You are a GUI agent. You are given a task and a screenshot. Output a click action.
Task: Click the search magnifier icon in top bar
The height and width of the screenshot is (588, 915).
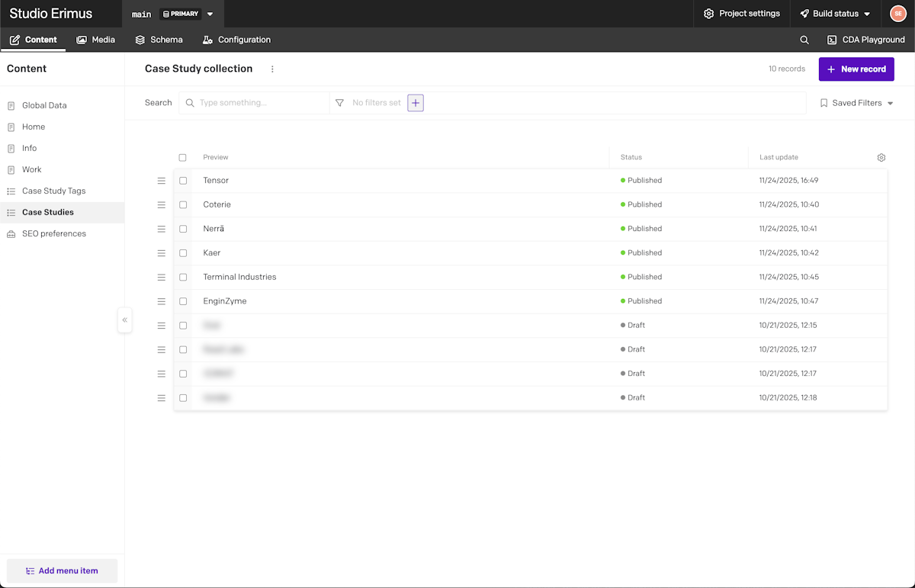pos(804,40)
